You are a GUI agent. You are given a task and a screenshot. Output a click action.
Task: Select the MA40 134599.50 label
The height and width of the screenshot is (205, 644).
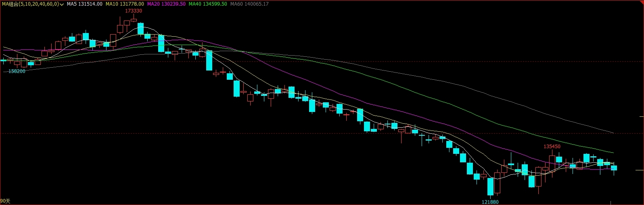[208, 4]
